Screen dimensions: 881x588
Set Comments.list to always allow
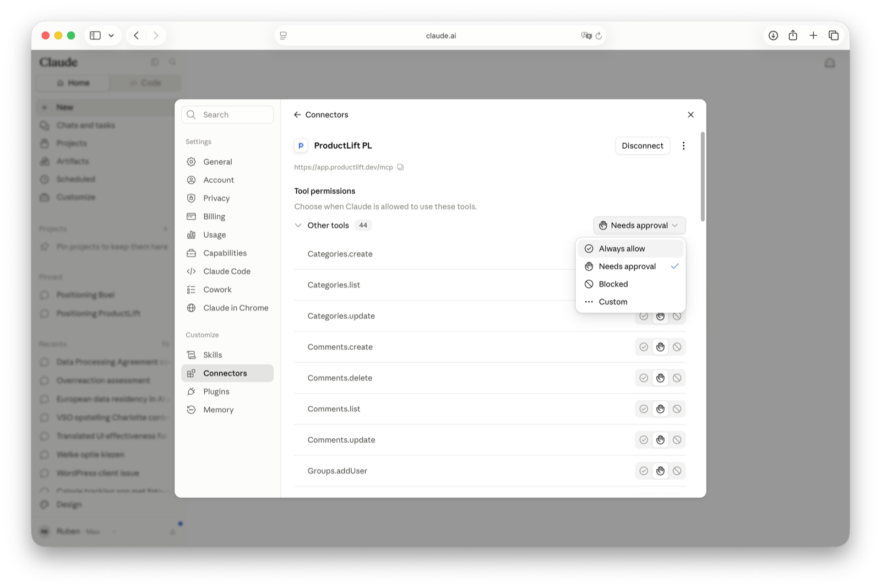point(643,409)
